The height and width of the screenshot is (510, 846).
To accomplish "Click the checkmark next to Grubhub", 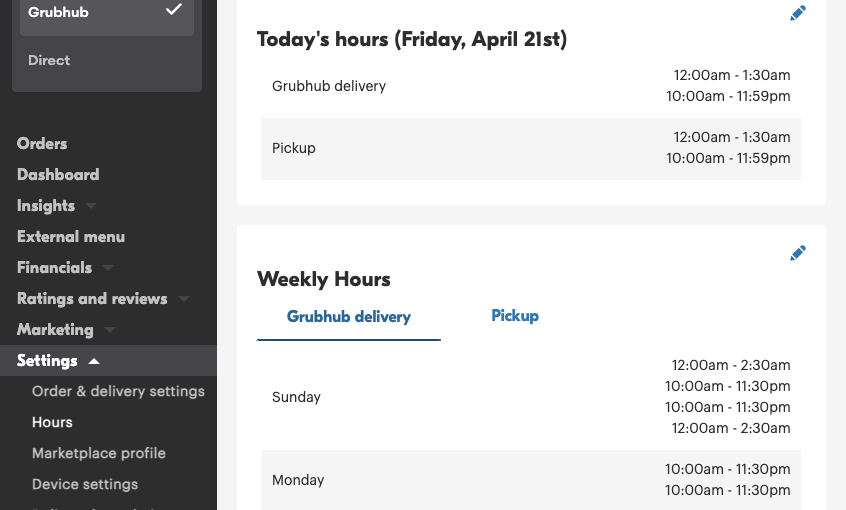I will click(x=174, y=9).
